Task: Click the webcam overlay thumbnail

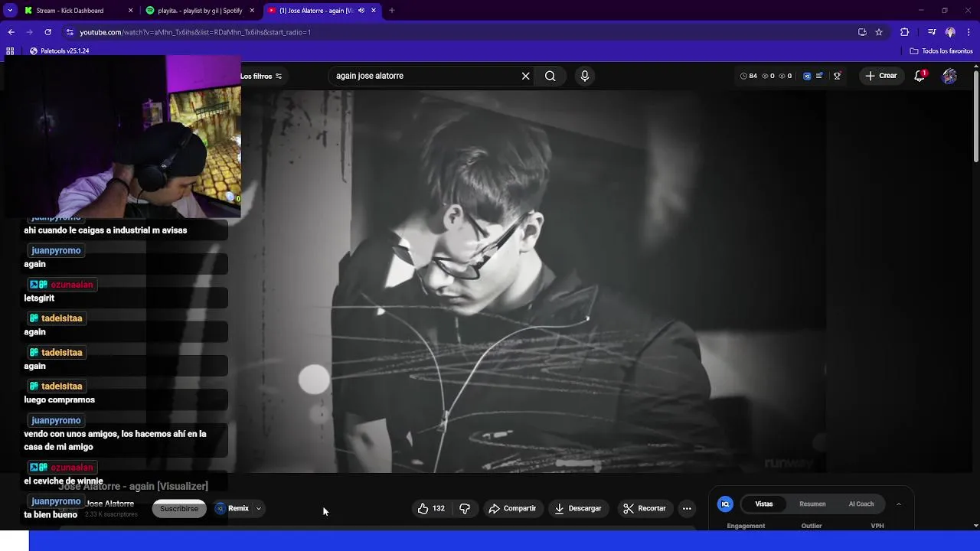Action: point(121,137)
